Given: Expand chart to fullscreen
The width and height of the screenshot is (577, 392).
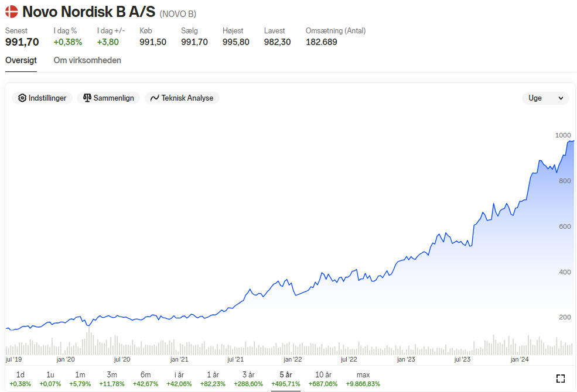Looking at the screenshot, I should tap(561, 379).
